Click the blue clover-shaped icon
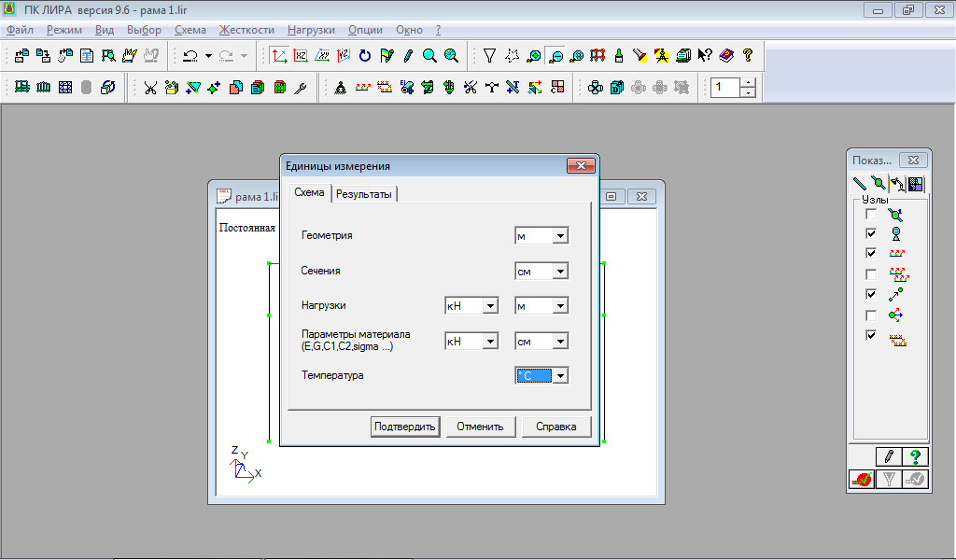 pyautogui.click(x=595, y=88)
